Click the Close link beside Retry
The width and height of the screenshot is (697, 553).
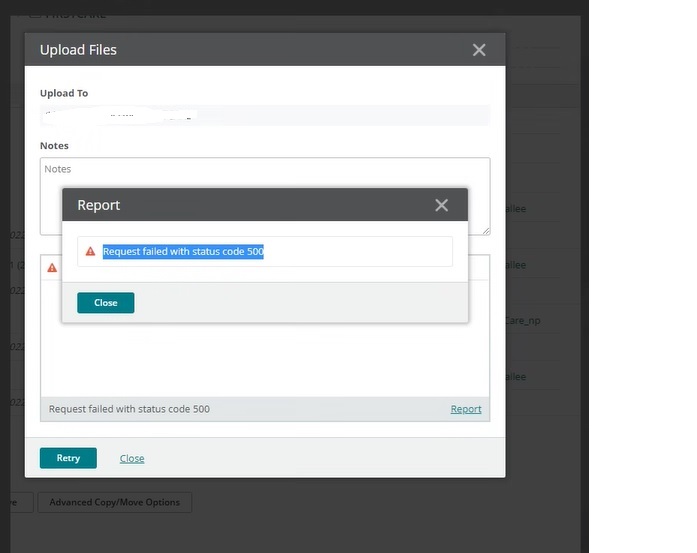(x=132, y=458)
